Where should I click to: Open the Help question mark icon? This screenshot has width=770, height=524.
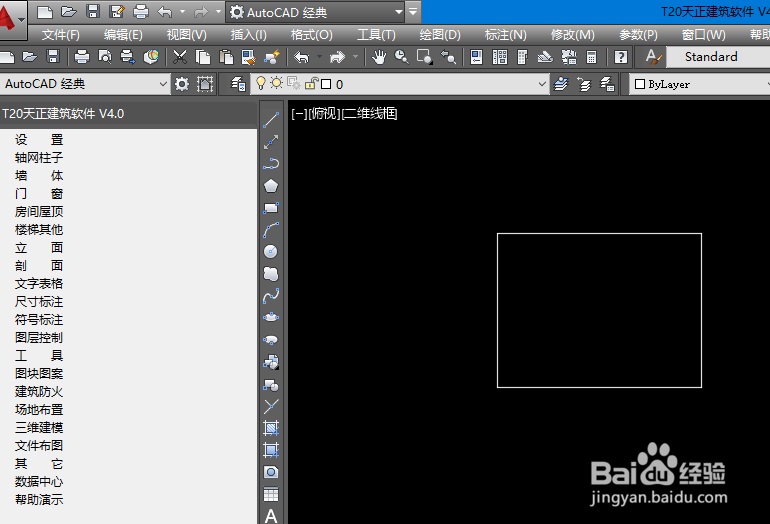(x=621, y=57)
